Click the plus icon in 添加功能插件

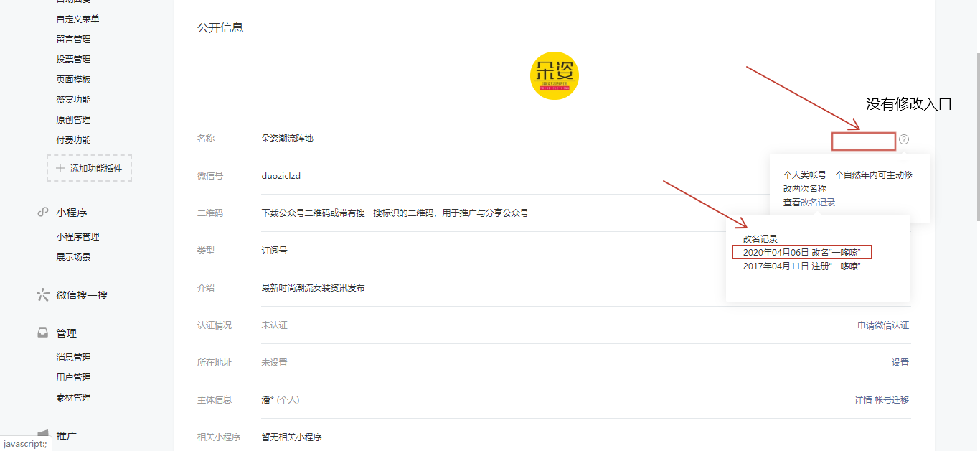tap(60, 168)
